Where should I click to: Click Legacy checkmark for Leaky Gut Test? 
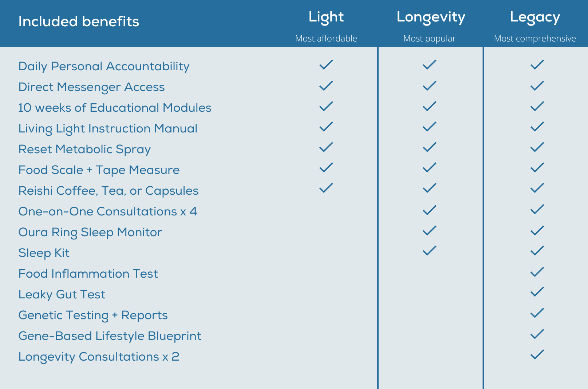coord(537,292)
